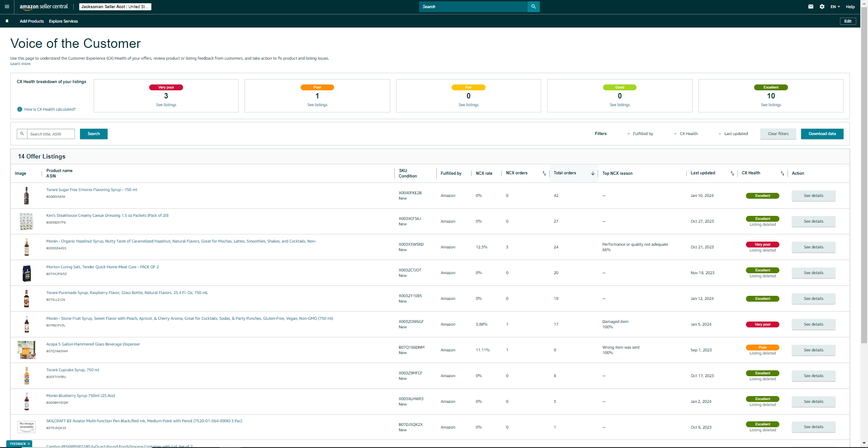Open the Monin Blueberry Syrup product link
The width and height of the screenshot is (868, 448).
coord(80,396)
